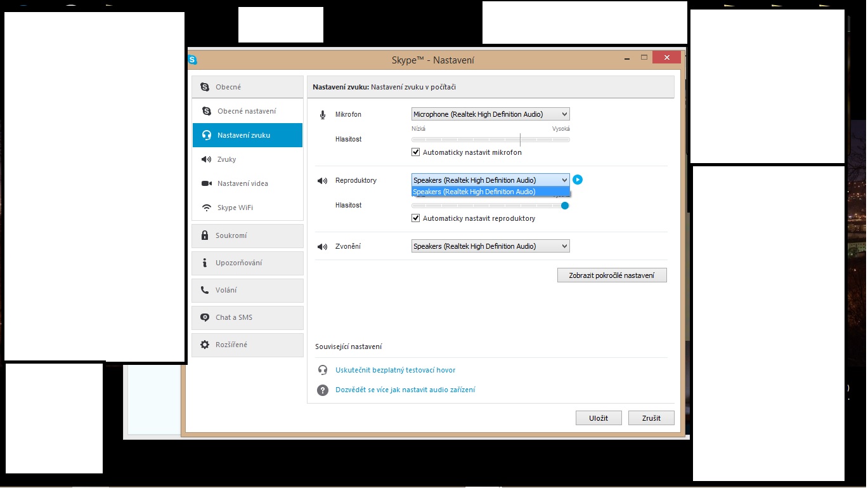Choose Speakers (Realtek High Definition Audio) from the open list
The width and height of the screenshot is (868, 488).
pyautogui.click(x=491, y=192)
